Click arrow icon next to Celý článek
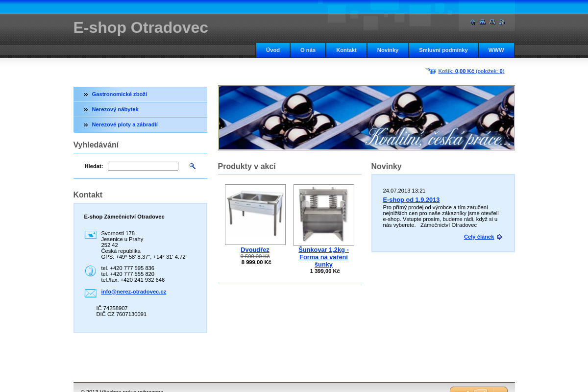This screenshot has height=392, width=588. [499, 237]
